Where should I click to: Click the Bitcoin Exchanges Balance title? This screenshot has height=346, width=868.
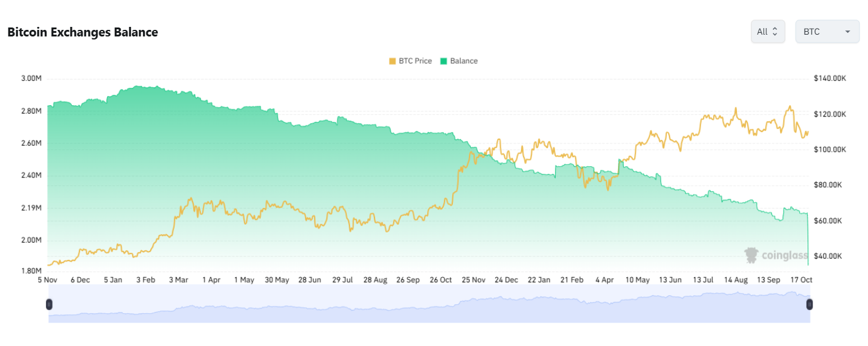83,32
